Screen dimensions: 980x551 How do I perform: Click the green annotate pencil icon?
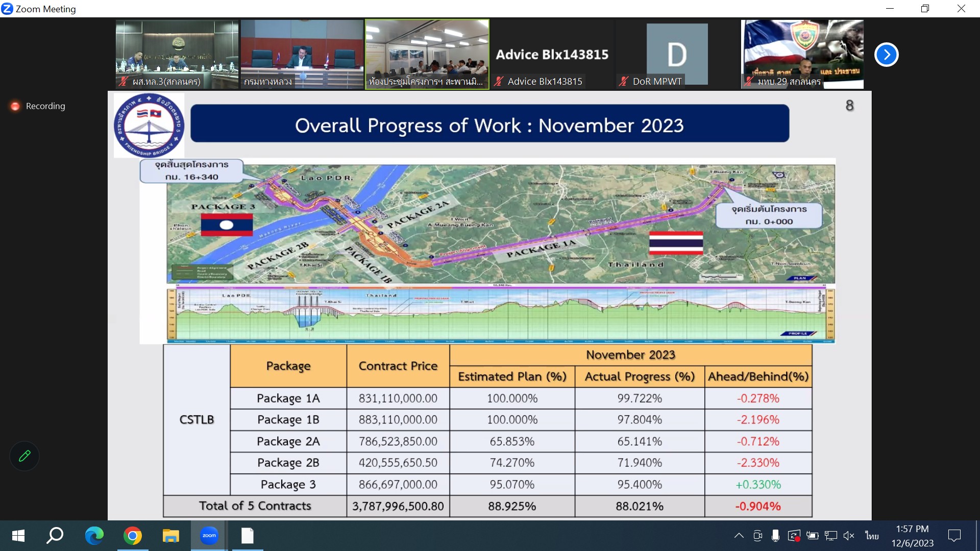click(24, 456)
